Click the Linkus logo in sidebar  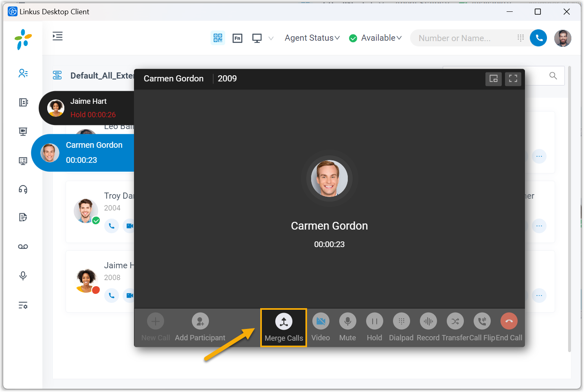coord(23,39)
